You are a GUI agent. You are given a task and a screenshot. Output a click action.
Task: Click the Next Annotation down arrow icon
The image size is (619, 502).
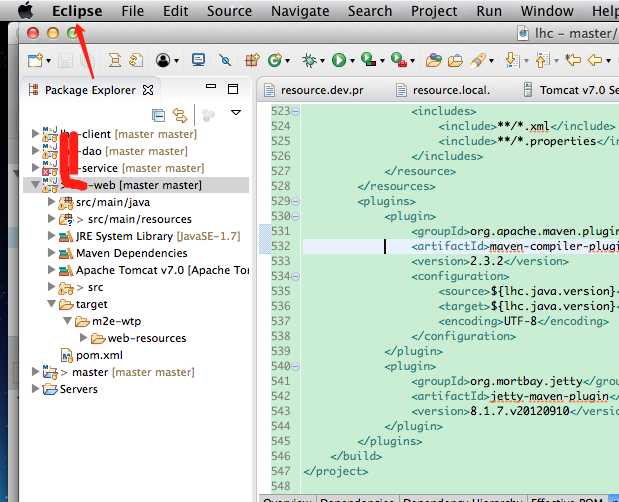511,60
